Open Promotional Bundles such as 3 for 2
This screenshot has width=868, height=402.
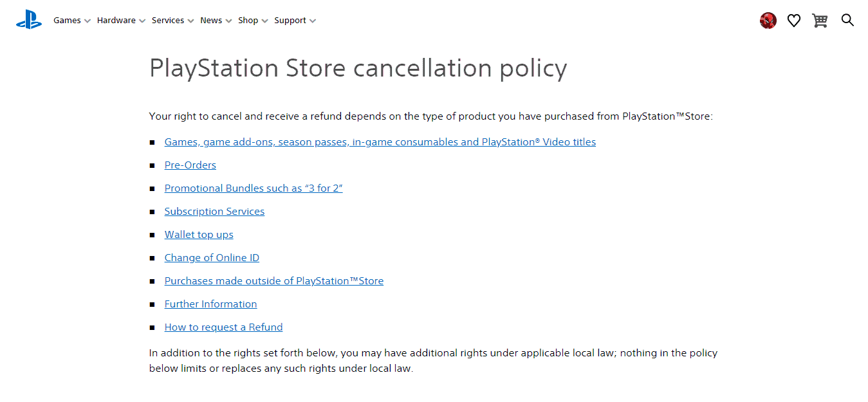point(254,188)
